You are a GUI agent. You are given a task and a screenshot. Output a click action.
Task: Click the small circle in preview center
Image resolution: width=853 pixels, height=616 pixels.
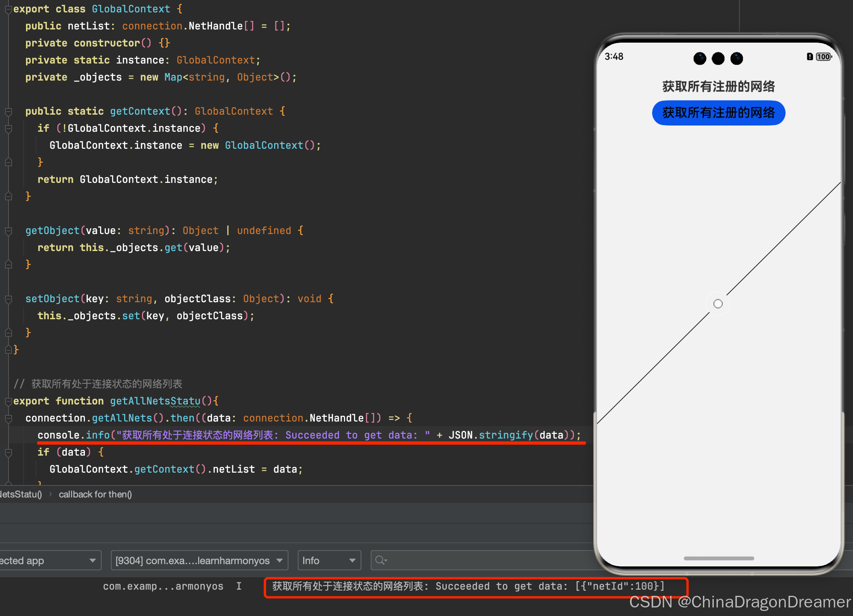click(x=718, y=304)
